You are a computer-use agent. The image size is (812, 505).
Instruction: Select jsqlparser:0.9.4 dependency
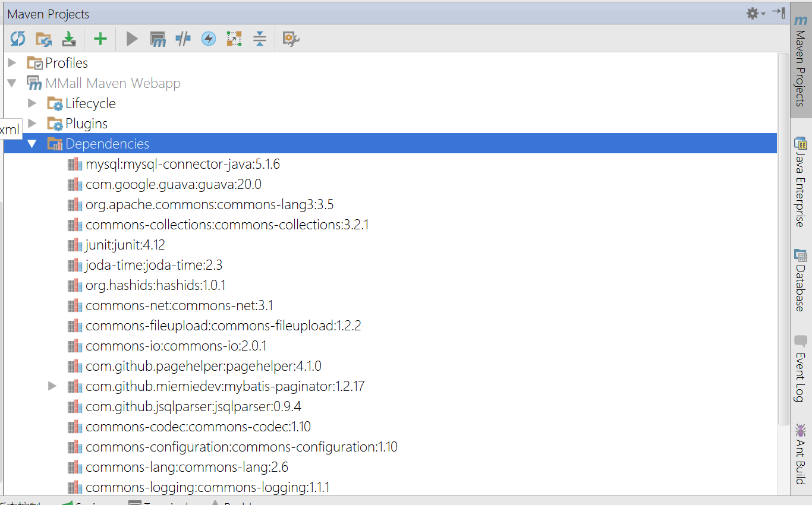(x=193, y=406)
